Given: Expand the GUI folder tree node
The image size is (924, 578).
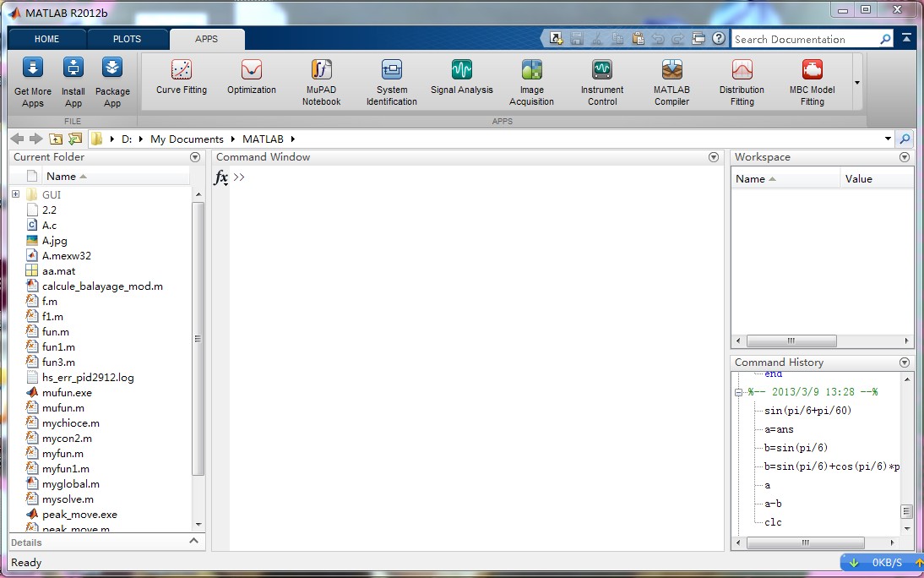Looking at the screenshot, I should 16,194.
